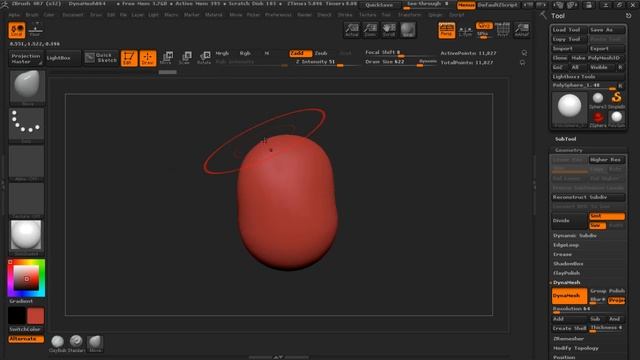640x360 pixels.
Task: Pick a color in the color picker square
Action: coord(26,278)
